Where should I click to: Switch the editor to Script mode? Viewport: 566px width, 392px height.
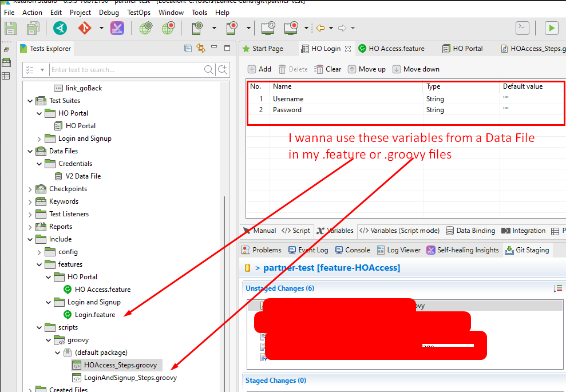tap(296, 231)
